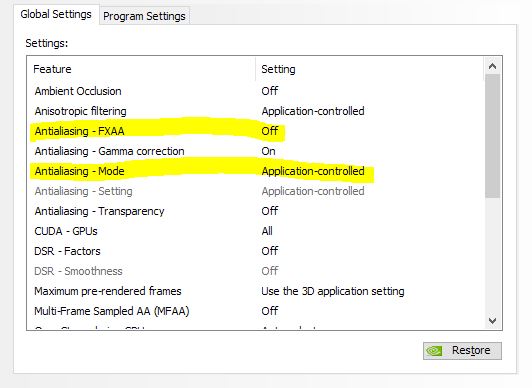Screen dimensions: 532x388
Task: Select Antialiasing - FXAA feature
Action: pos(79,131)
